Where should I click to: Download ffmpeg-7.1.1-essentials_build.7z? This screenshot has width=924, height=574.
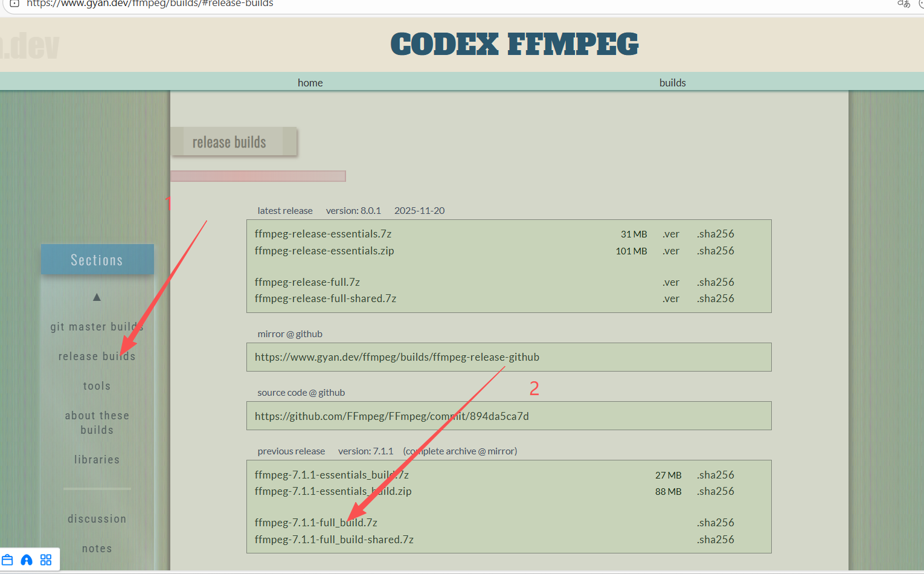[x=332, y=475]
